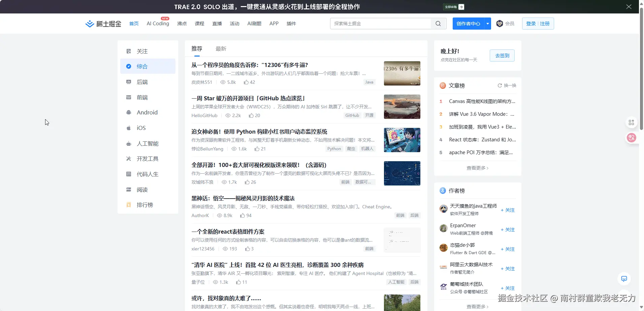Select the 综合 compass icon in sidebar
Screen dimensions: 644x311
[129, 66]
